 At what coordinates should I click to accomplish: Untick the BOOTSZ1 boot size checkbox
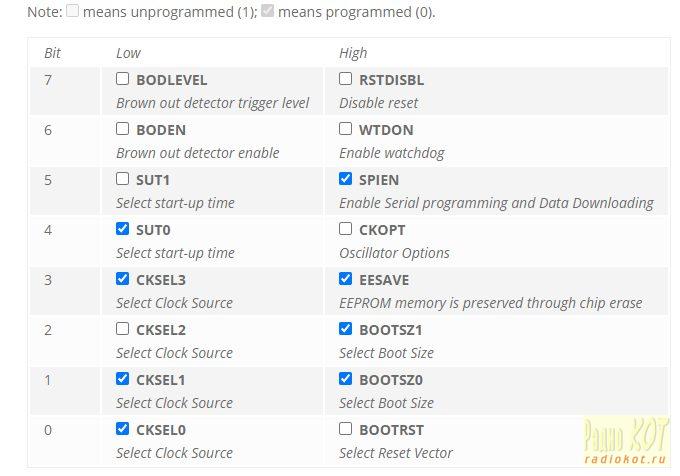pyautogui.click(x=345, y=329)
